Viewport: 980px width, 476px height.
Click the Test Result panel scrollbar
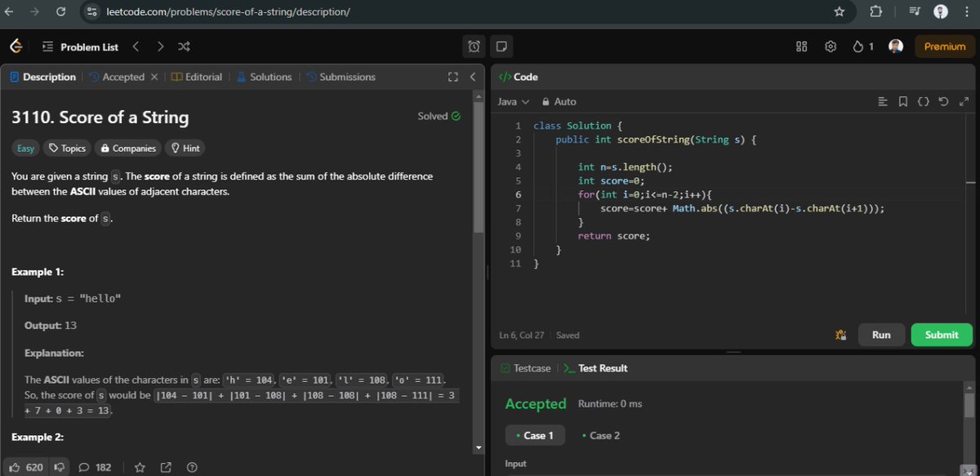969,404
